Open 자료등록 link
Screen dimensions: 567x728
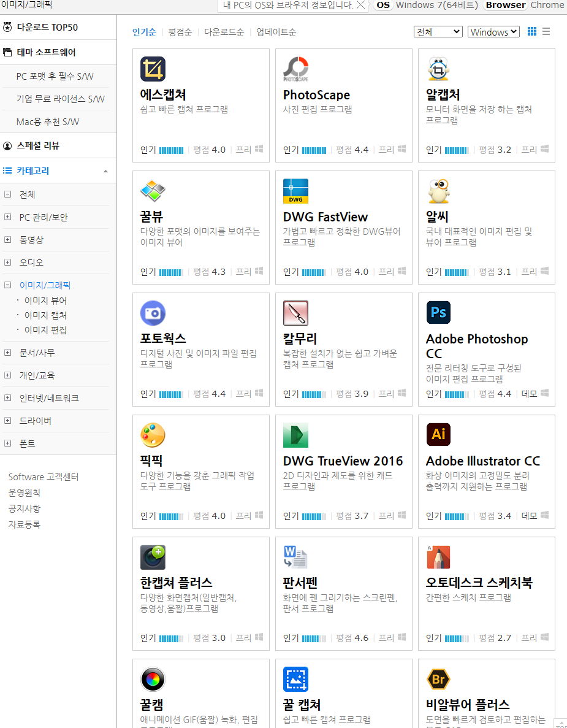(x=24, y=524)
